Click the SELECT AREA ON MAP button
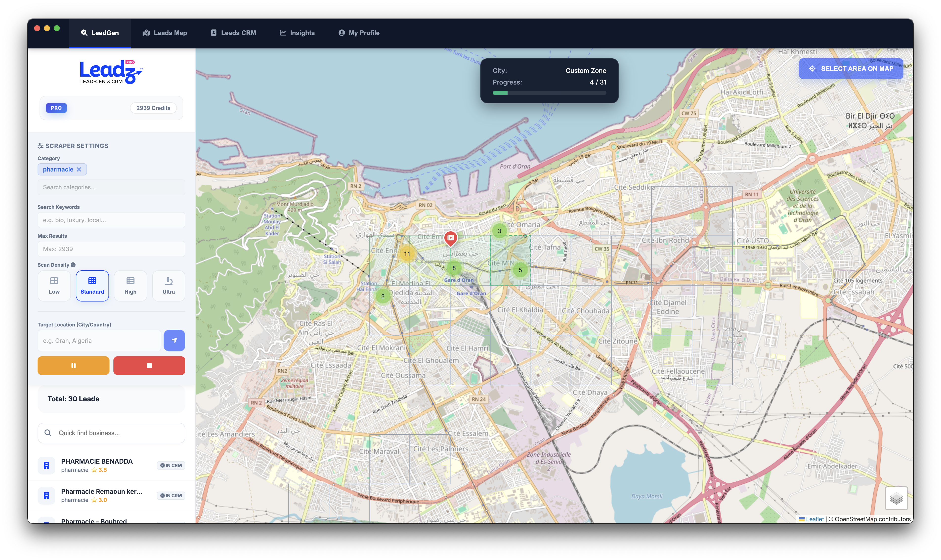The height and width of the screenshot is (560, 941). [851, 68]
